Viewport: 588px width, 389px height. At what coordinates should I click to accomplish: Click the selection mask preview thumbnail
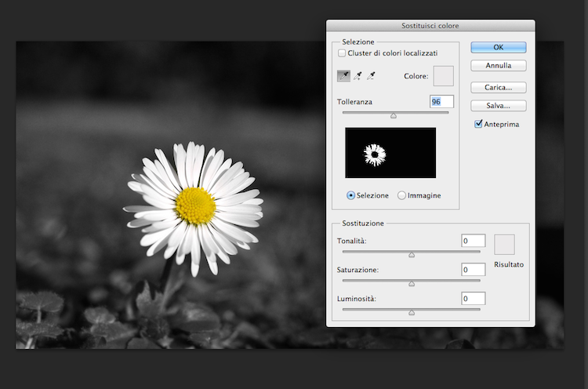click(390, 153)
